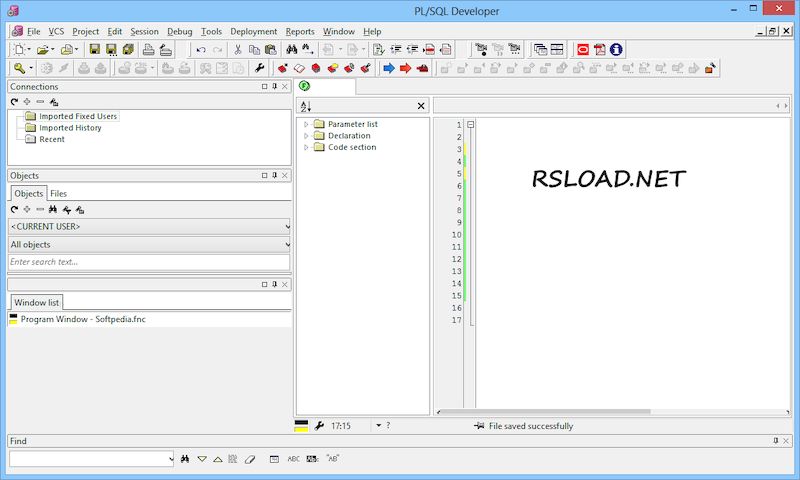Click the wrench icon in editor status bar
The height and width of the screenshot is (480, 800).
coord(319,425)
